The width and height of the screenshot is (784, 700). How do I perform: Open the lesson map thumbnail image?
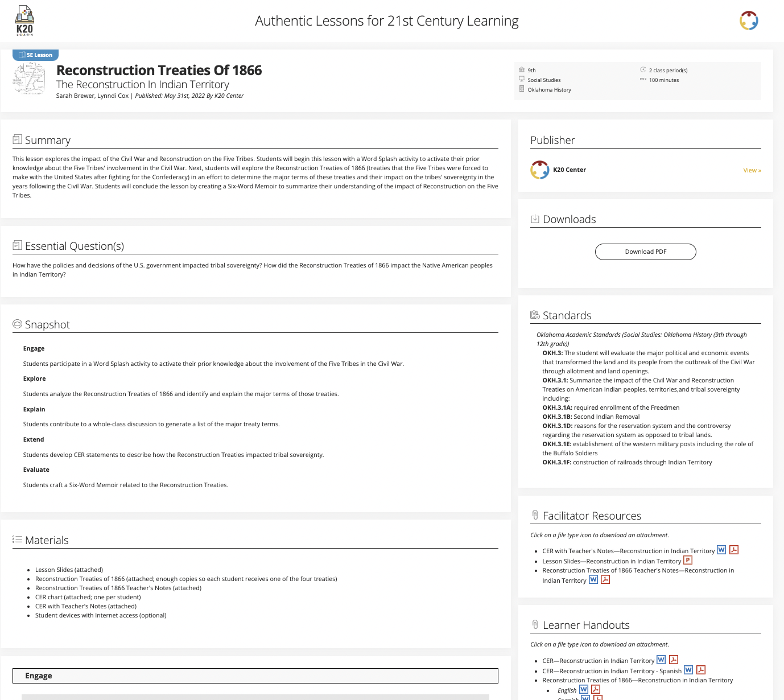point(29,79)
